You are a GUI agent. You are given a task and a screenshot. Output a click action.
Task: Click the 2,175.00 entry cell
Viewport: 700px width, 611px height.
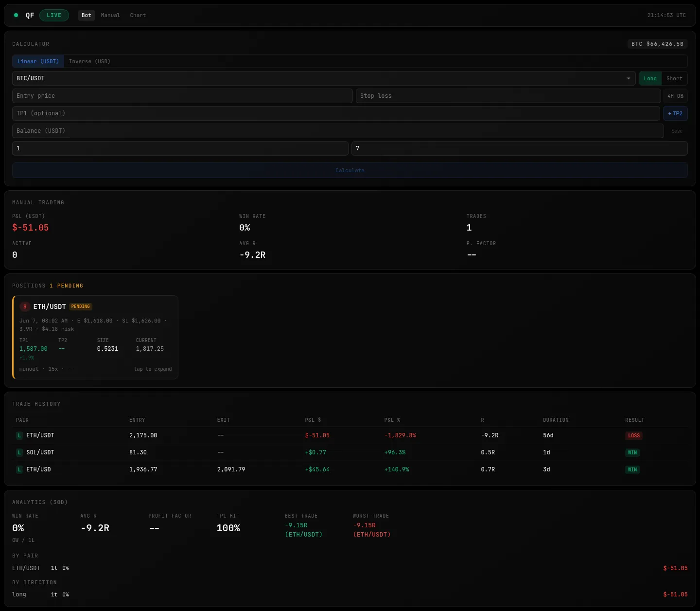[x=143, y=435]
